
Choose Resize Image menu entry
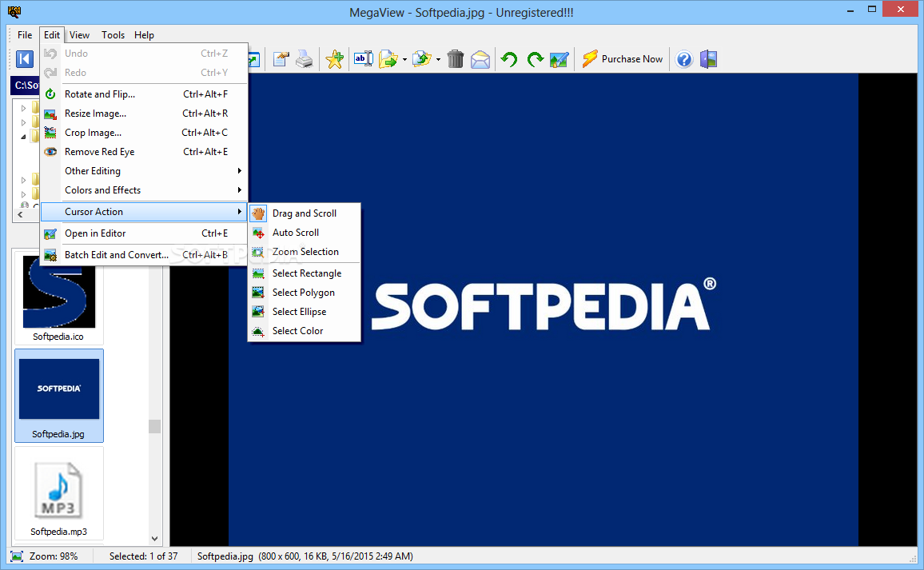pyautogui.click(x=144, y=114)
